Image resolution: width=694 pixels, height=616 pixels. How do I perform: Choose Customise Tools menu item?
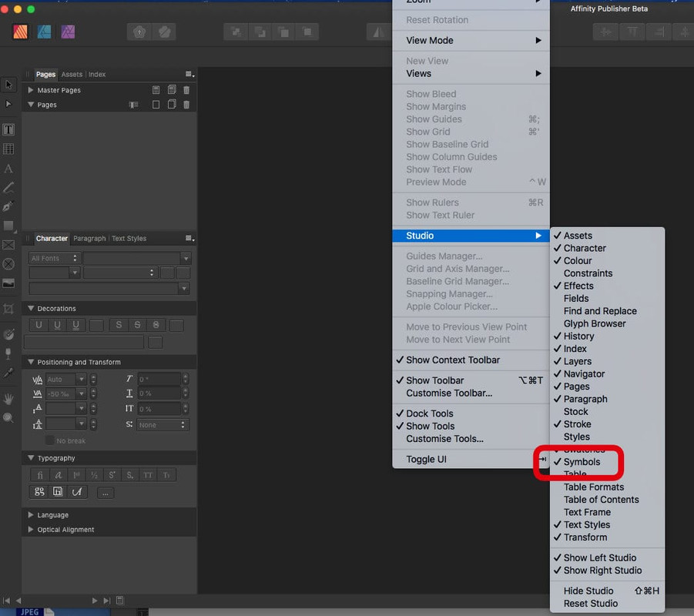pos(471,439)
